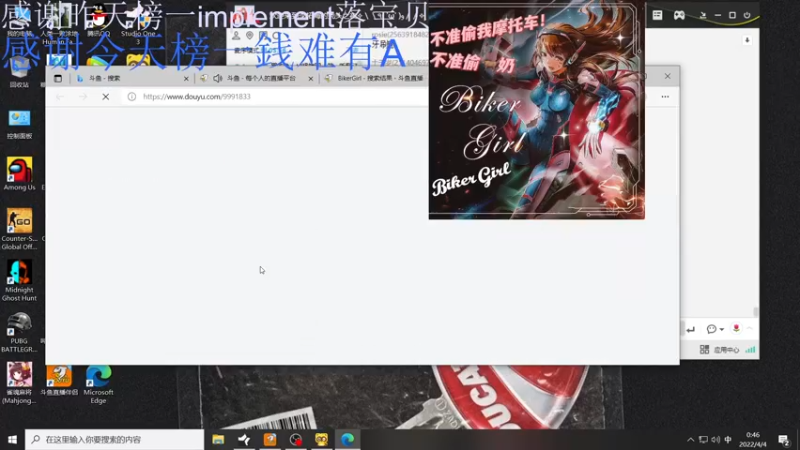Open the tab actions menu icon

coord(58,78)
